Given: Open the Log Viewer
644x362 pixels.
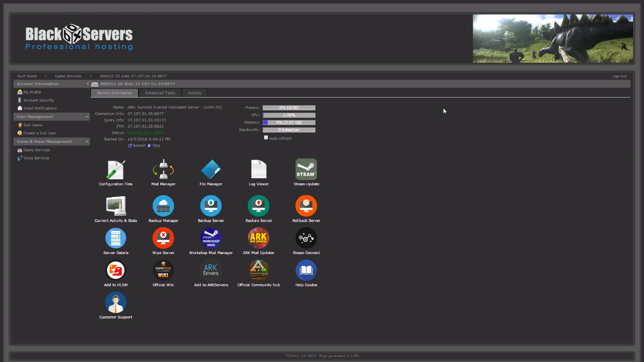Looking at the screenshot, I should click(258, 170).
